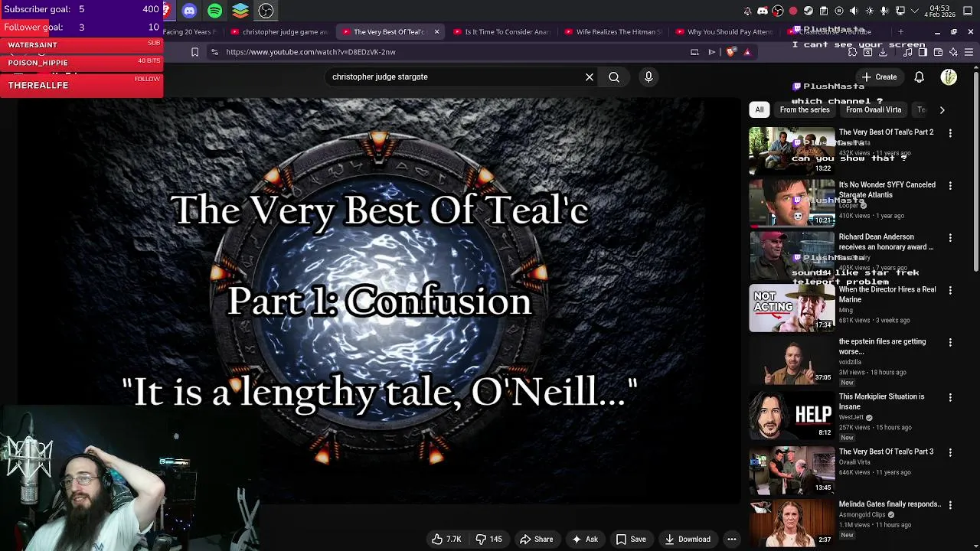The height and width of the screenshot is (551, 980).
Task: Switch to 'Wife Realizes The Hitman' tab
Action: click(612, 32)
